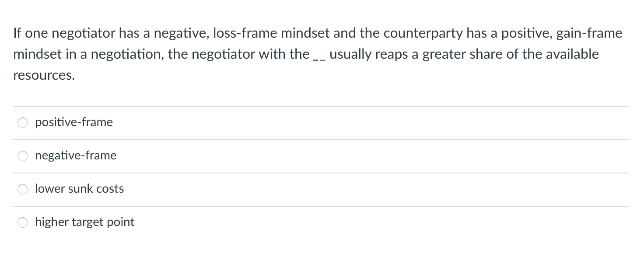Click the lower sunk costs answer label
Screen dimensions: 644x254
click(x=79, y=189)
